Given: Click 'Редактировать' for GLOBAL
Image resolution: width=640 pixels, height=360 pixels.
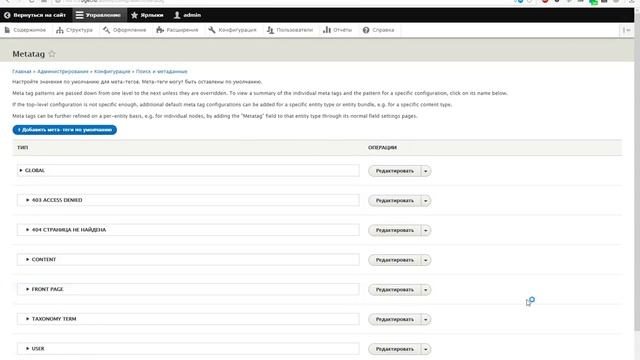Looking at the screenshot, I should click(394, 171).
